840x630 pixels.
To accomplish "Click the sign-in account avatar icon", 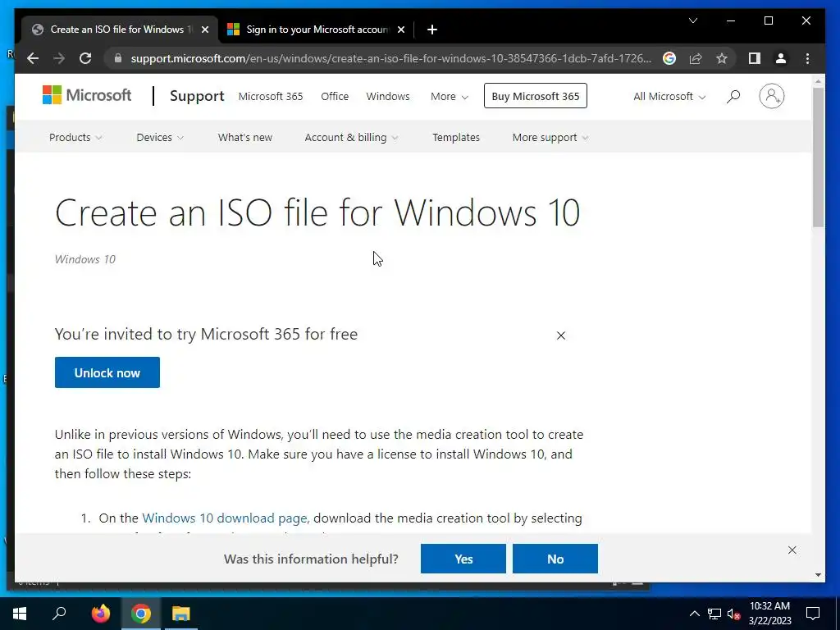I will [771, 96].
